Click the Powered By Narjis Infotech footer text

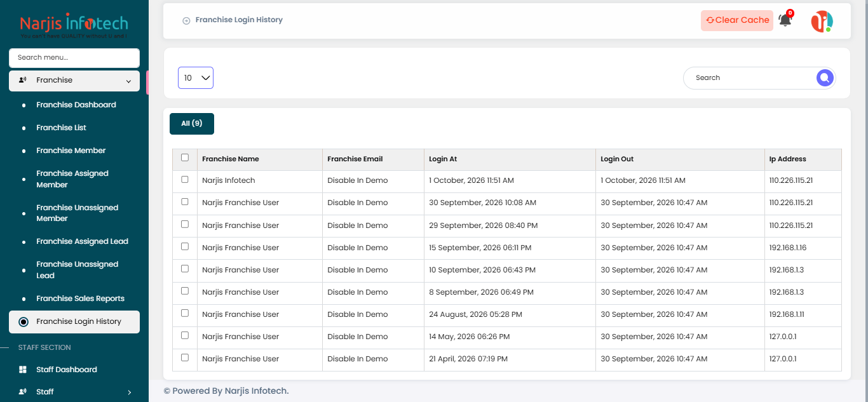tap(226, 391)
